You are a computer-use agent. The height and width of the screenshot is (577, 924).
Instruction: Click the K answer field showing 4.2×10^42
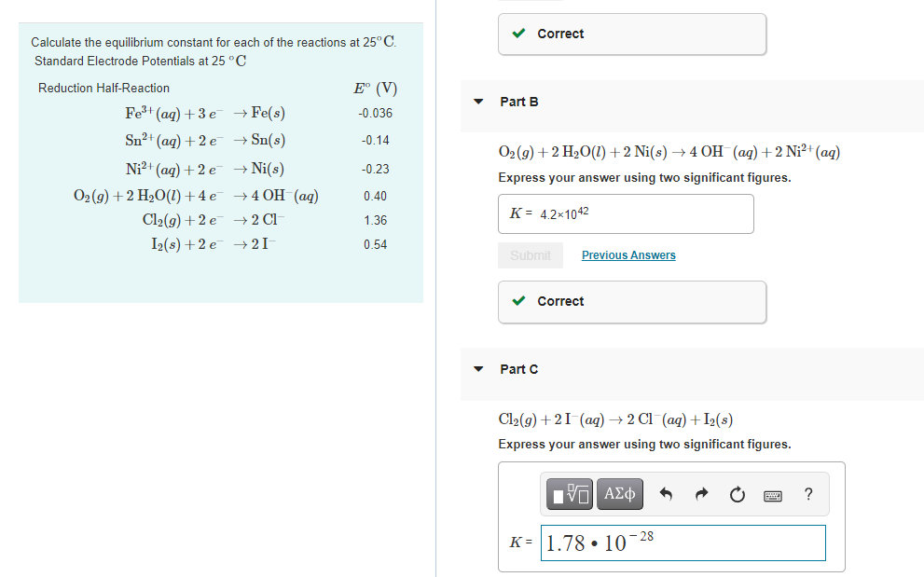pyautogui.click(x=626, y=213)
